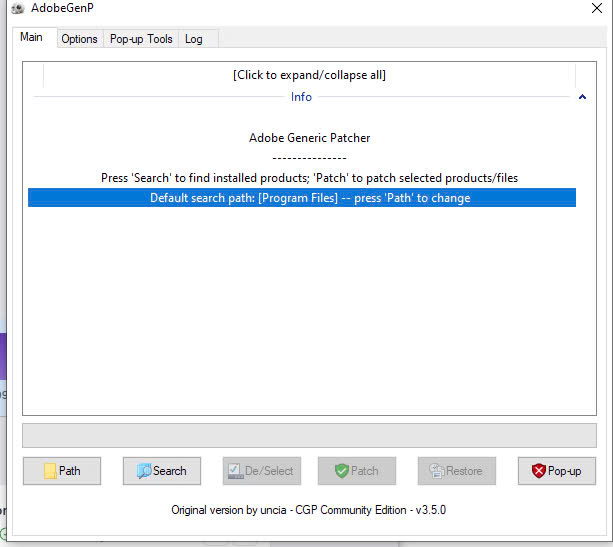This screenshot has width=613, height=547.
Task: Click the Info group label
Action: pyautogui.click(x=301, y=97)
